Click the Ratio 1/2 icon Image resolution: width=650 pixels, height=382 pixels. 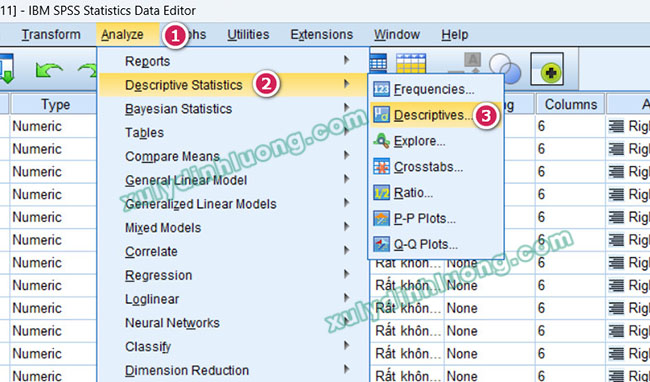pos(381,193)
